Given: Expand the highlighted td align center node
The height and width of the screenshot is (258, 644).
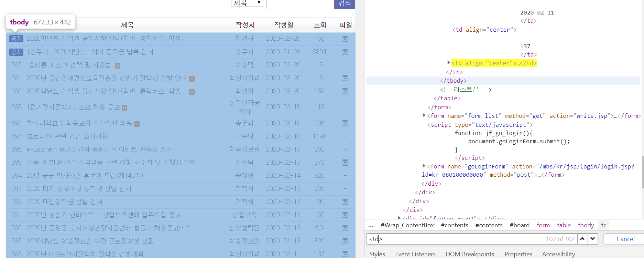Looking at the screenshot, I should pyautogui.click(x=449, y=63).
